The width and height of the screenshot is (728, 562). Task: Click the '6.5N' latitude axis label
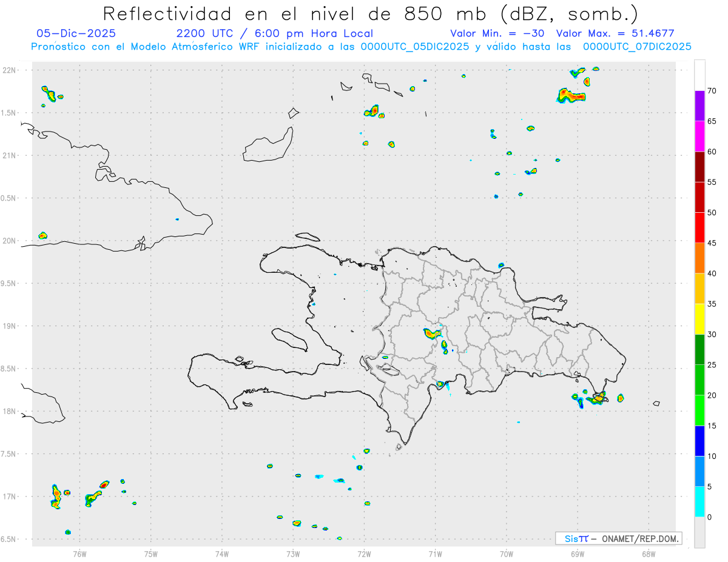(9, 539)
